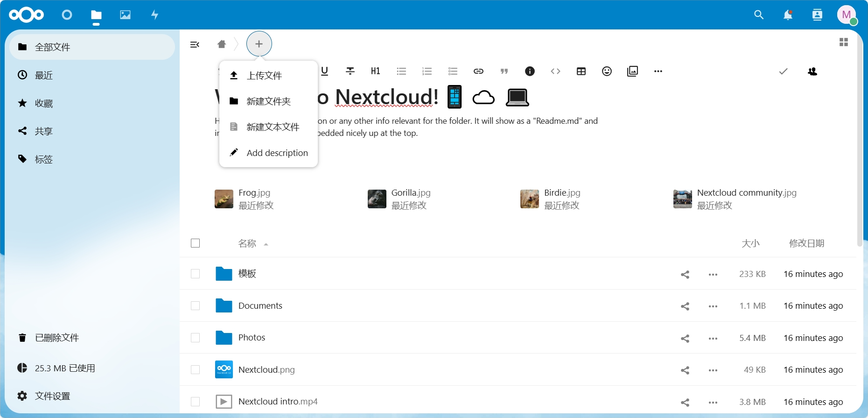Insert a table
The height and width of the screenshot is (418, 868).
click(581, 71)
